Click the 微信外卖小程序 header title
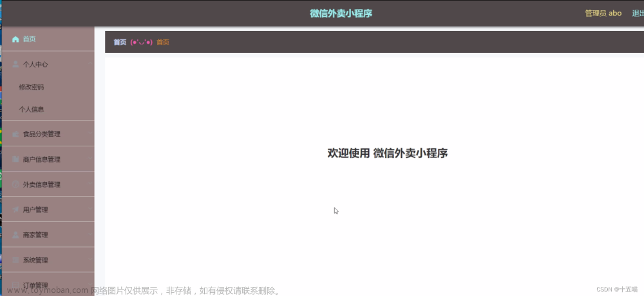Image resolution: width=644 pixels, height=296 pixels. point(341,13)
